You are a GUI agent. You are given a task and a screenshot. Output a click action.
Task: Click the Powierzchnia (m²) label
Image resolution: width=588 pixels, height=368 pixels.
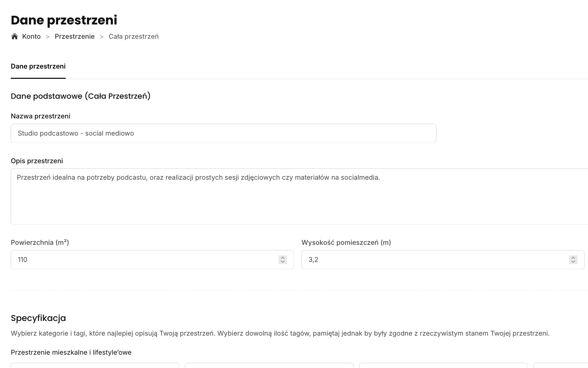click(x=40, y=243)
